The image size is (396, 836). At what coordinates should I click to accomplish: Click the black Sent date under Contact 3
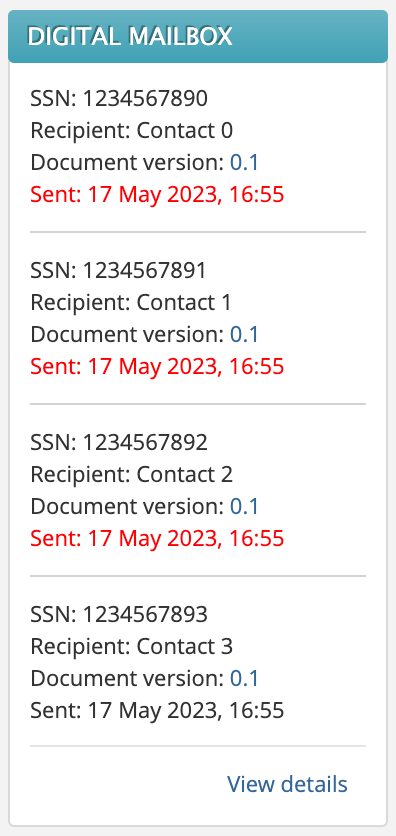tap(157, 711)
